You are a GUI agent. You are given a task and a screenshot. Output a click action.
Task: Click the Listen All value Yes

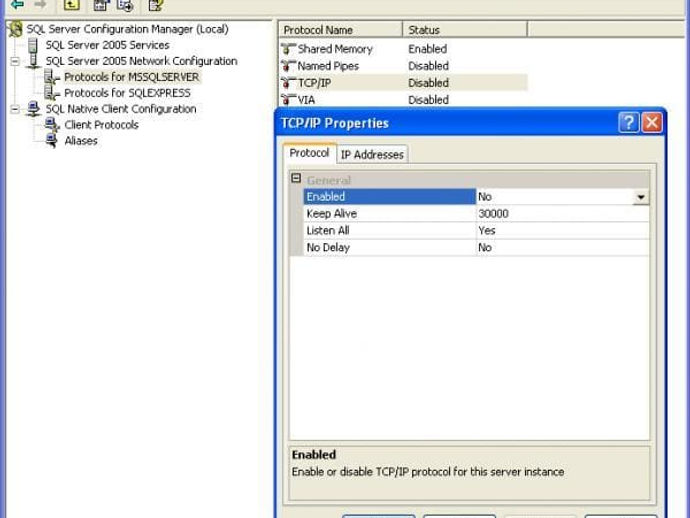point(562,231)
